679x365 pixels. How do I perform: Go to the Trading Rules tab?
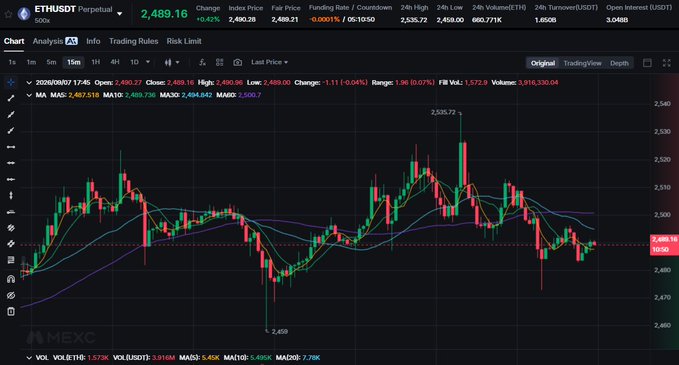[x=133, y=41]
